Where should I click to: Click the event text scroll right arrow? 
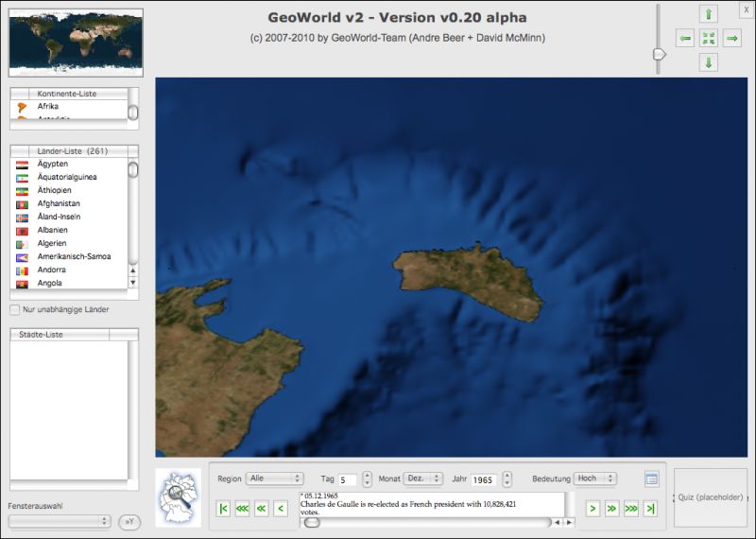click(570, 523)
